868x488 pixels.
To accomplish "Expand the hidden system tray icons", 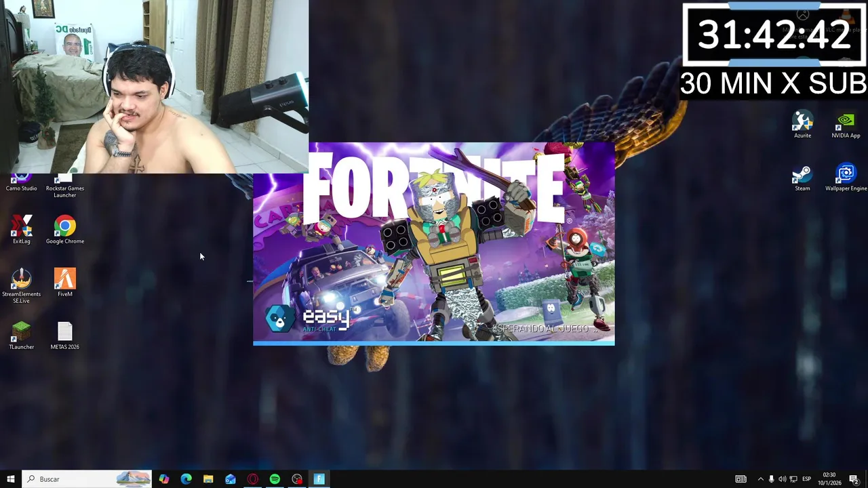I will (x=760, y=479).
